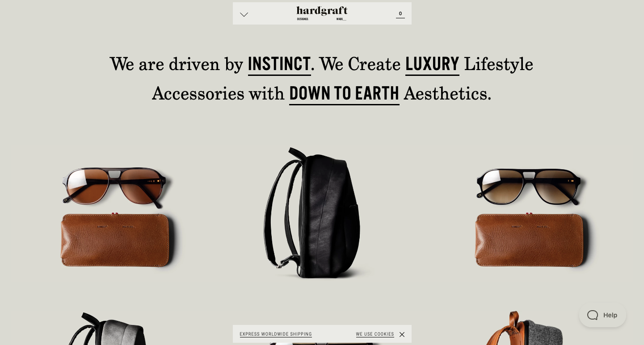
Task: Open the We Use Cookies link
Action: [x=375, y=334]
